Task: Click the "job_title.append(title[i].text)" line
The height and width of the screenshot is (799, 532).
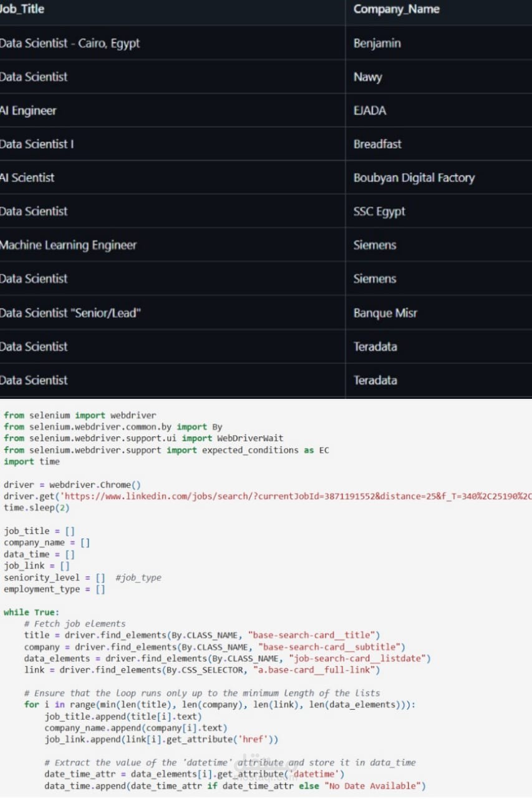Action: tap(123, 716)
